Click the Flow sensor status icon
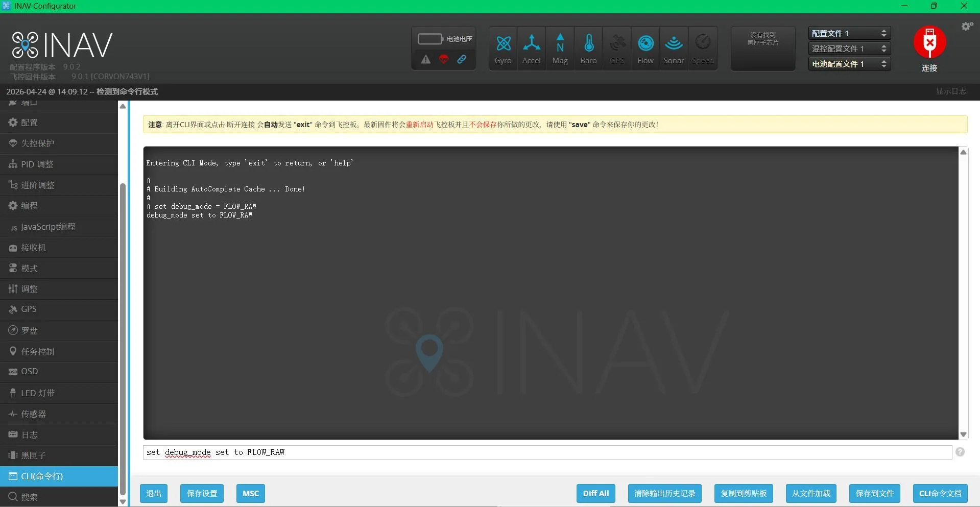Screen dimensions: 980x507 pos(646,49)
